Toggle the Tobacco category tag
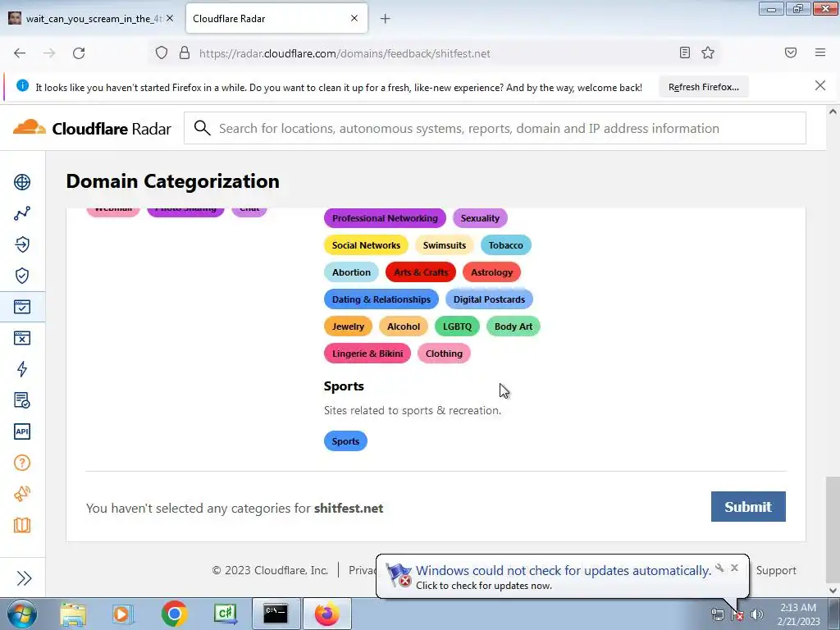This screenshot has height=630, width=840. (505, 245)
